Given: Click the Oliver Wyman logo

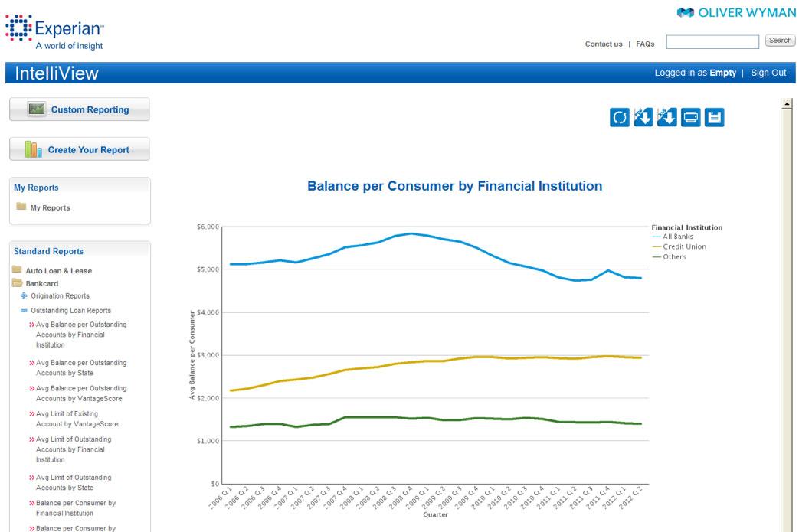Looking at the screenshot, I should tap(736, 12).
